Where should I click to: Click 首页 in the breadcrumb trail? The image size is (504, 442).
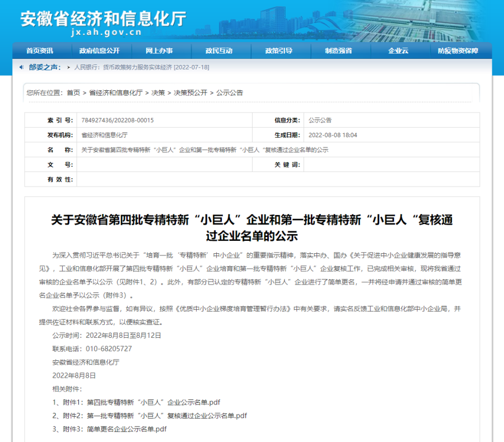(73, 93)
